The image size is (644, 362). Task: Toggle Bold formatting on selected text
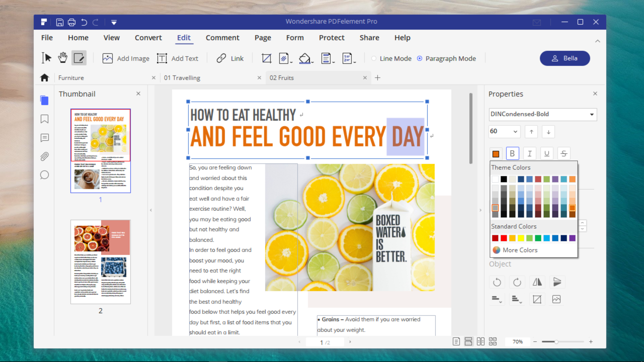point(513,154)
